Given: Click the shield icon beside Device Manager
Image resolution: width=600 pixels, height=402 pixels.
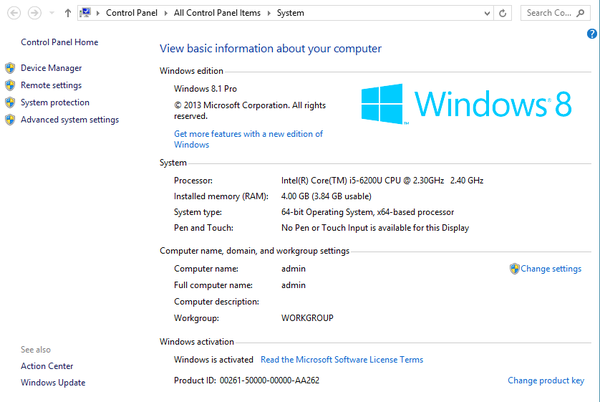Looking at the screenshot, I should click(x=10, y=68).
